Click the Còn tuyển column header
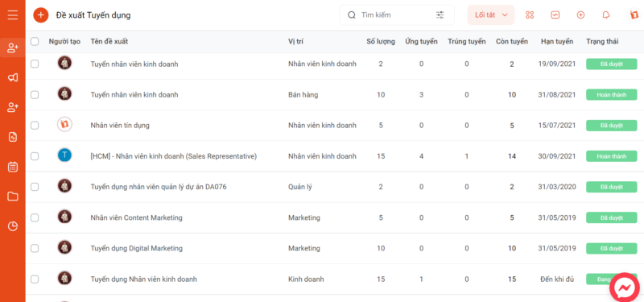644x302 pixels. tap(512, 42)
